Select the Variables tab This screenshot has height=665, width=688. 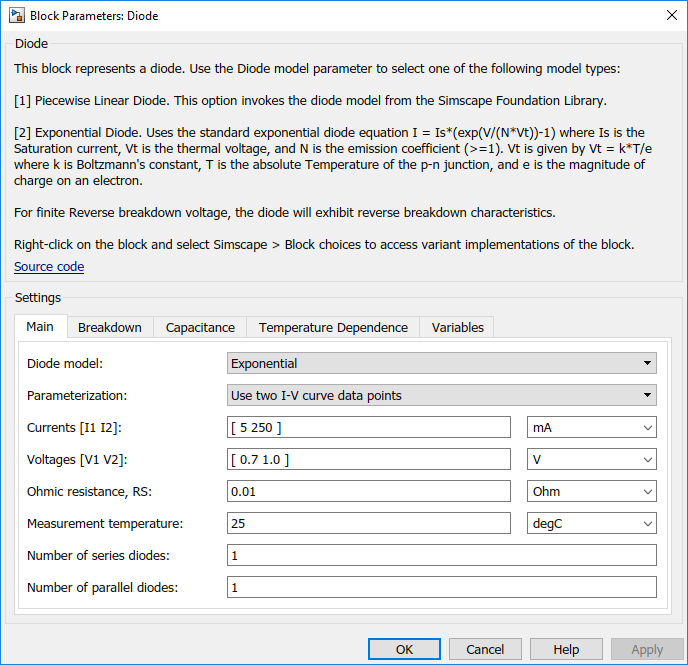[457, 328]
